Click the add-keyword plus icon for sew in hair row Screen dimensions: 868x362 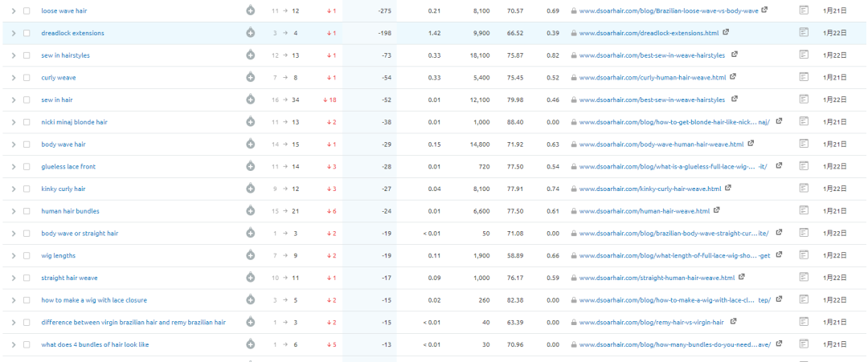pyautogui.click(x=250, y=100)
